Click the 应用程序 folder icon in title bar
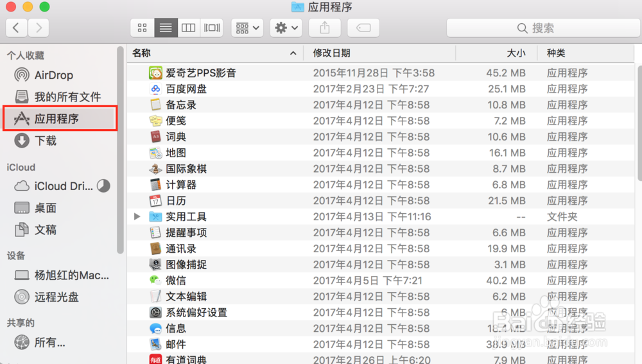Image resolution: width=642 pixels, height=364 pixels. 298,7
